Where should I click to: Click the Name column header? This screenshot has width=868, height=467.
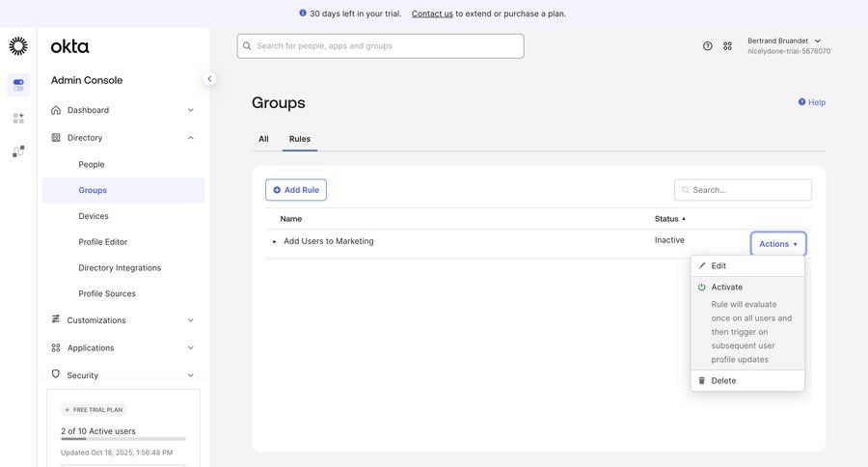[x=290, y=219]
